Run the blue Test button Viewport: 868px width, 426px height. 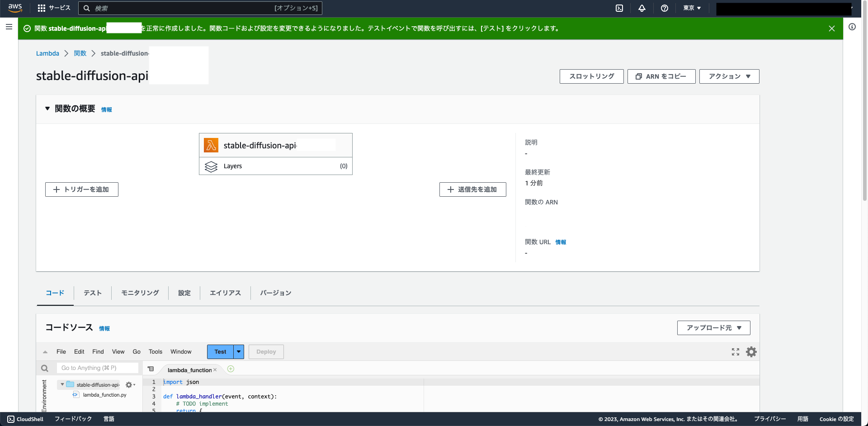[x=220, y=352]
